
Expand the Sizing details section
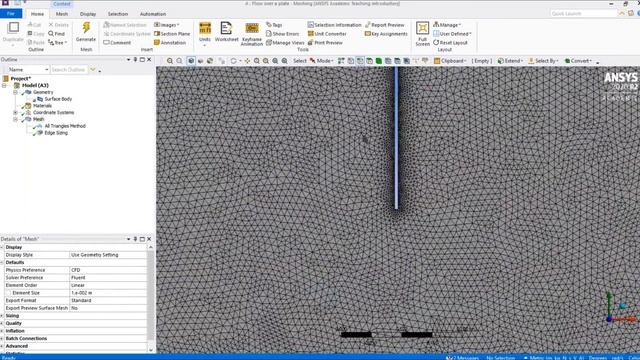[2, 316]
